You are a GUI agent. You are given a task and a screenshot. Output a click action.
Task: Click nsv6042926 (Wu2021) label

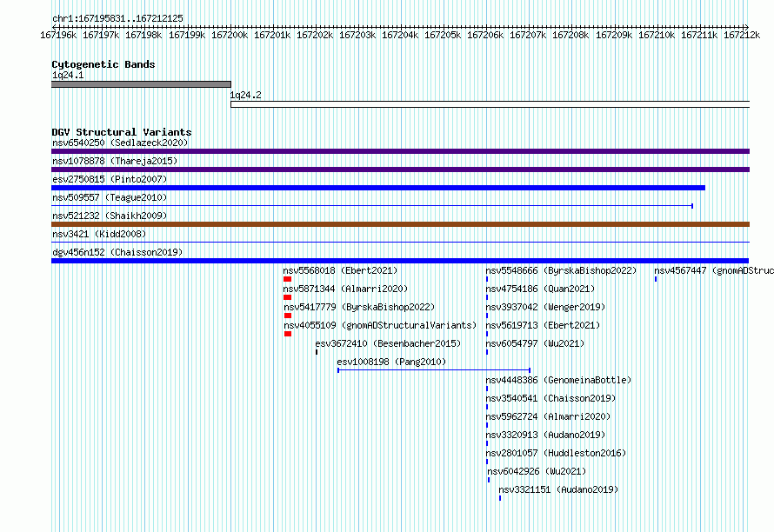click(x=537, y=471)
